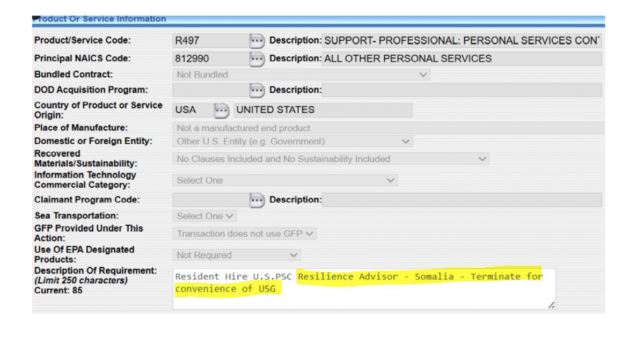Open lookup for DOD Acquisition Program
This screenshot has height=338, width=644.
(x=257, y=90)
